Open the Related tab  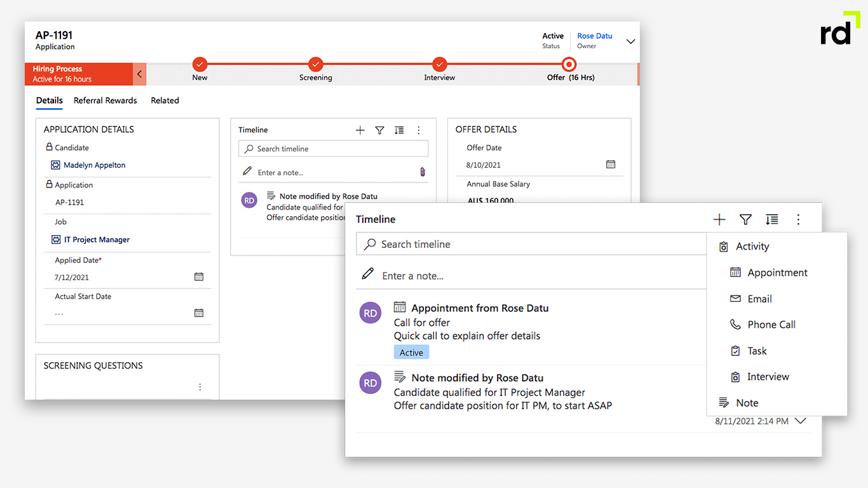(x=165, y=100)
